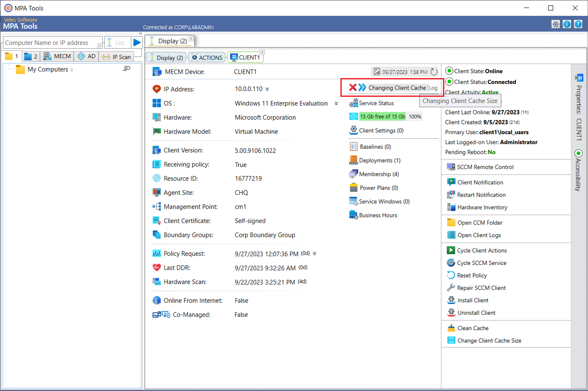Click the Changing Client Cache status label

[398, 88]
